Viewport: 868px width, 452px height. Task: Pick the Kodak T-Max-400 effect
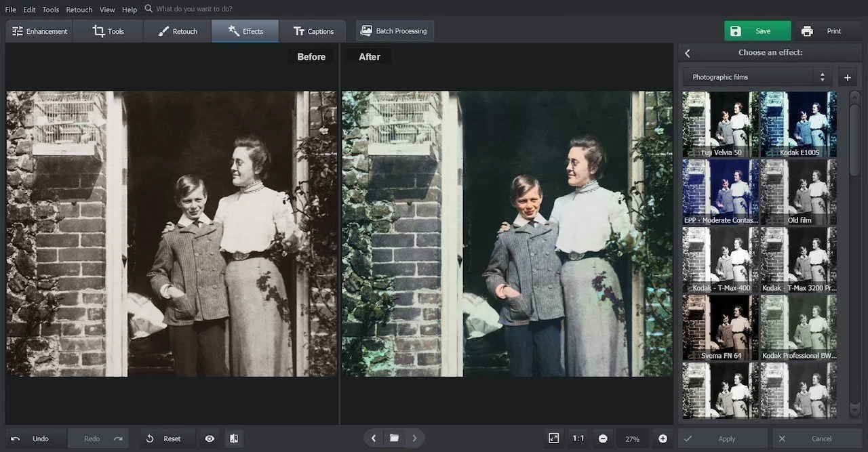tap(721, 260)
